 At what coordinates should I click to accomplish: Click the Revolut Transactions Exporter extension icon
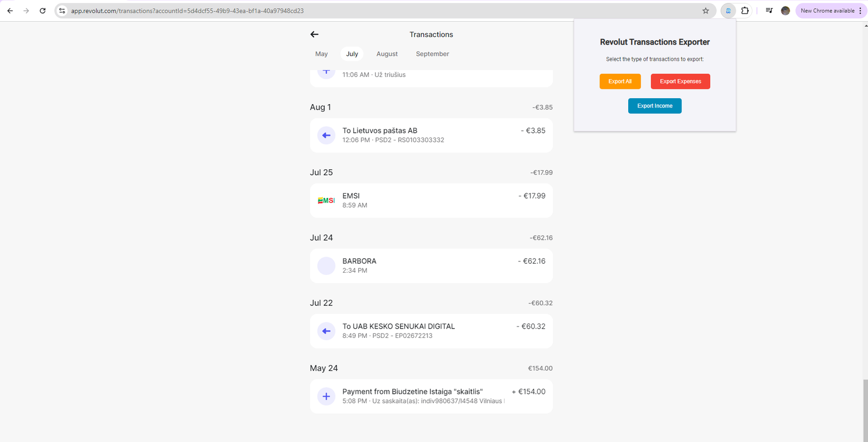click(728, 10)
